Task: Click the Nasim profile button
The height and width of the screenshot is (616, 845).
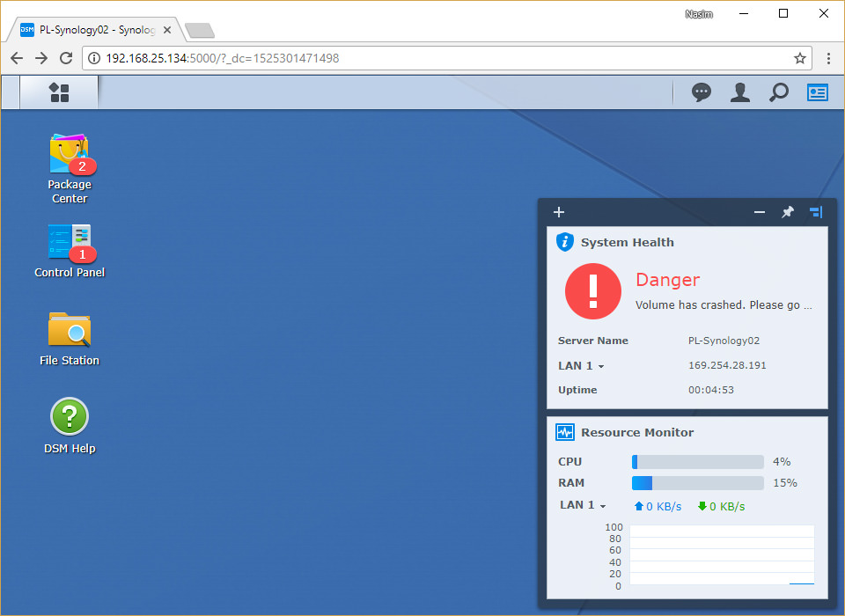Action: tap(699, 15)
